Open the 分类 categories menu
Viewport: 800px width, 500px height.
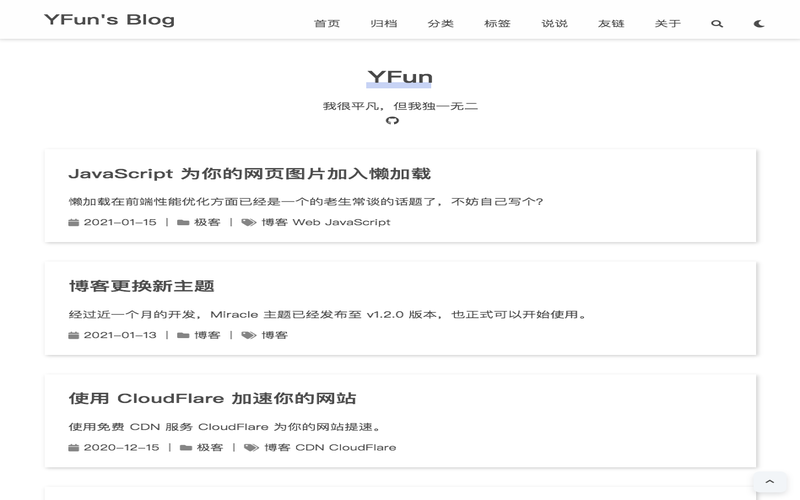440,24
